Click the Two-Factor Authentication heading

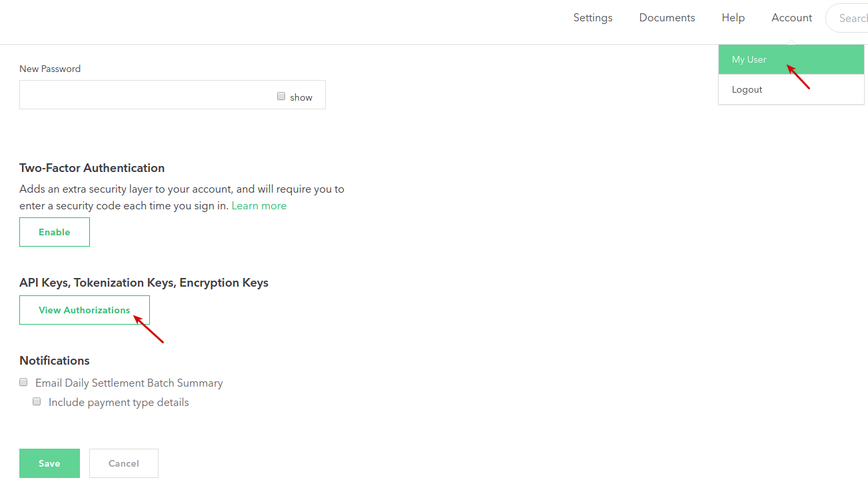coord(92,168)
